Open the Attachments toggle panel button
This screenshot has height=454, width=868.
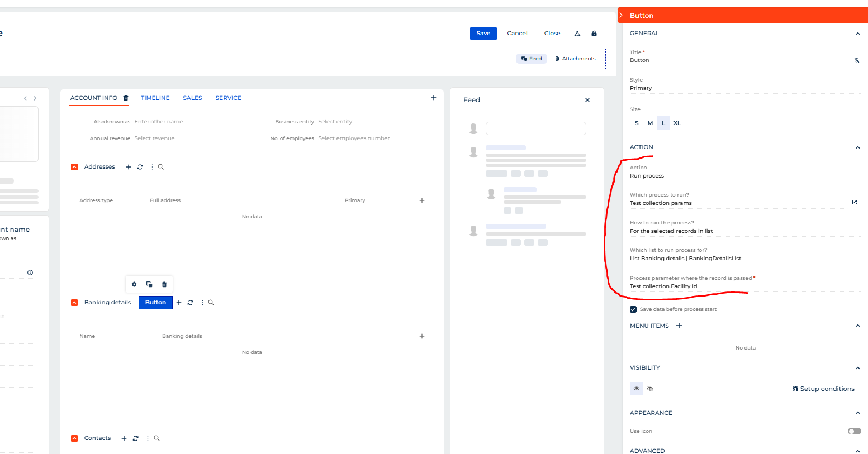(x=575, y=59)
